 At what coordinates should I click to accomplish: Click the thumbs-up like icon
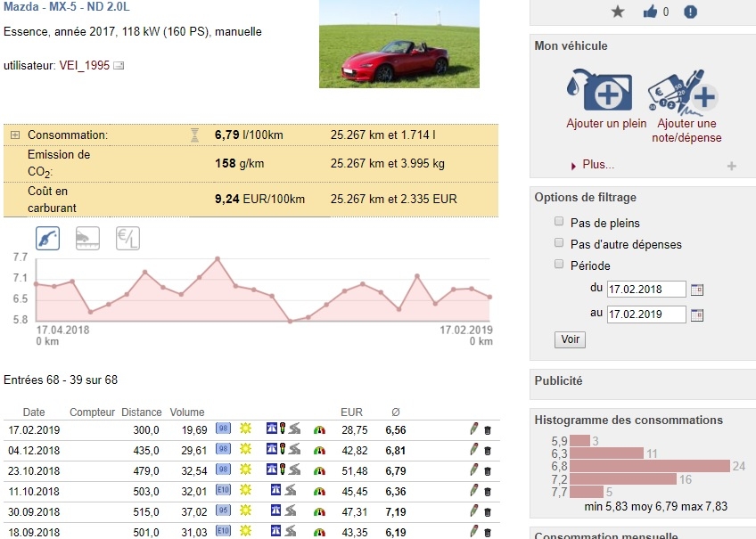pos(651,12)
